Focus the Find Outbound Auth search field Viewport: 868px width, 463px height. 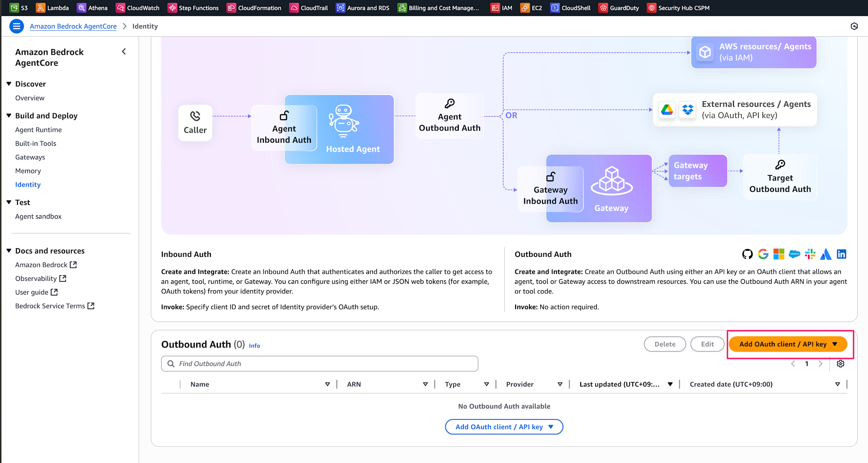319,364
